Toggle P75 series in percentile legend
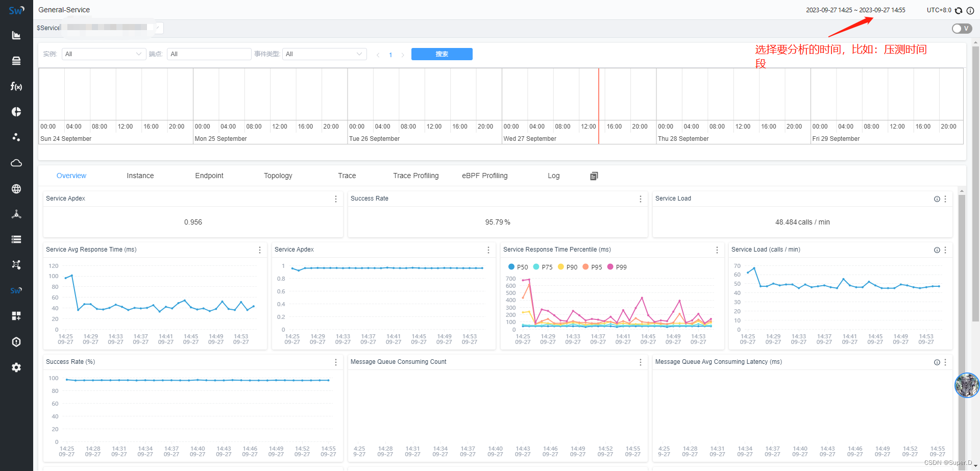The width and height of the screenshot is (980, 471). pos(543,267)
